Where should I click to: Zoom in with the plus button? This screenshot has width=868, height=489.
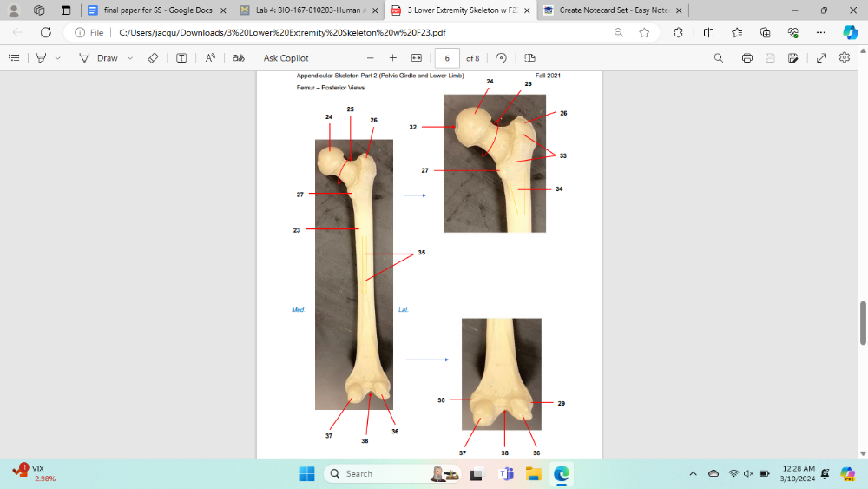point(393,58)
